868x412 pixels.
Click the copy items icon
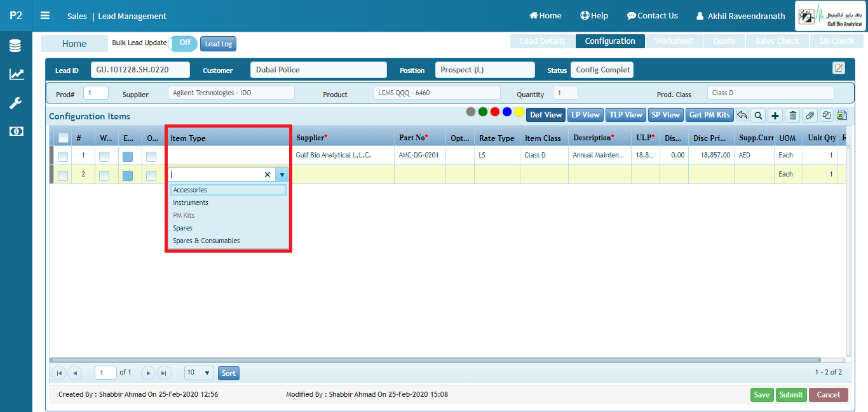[826, 115]
